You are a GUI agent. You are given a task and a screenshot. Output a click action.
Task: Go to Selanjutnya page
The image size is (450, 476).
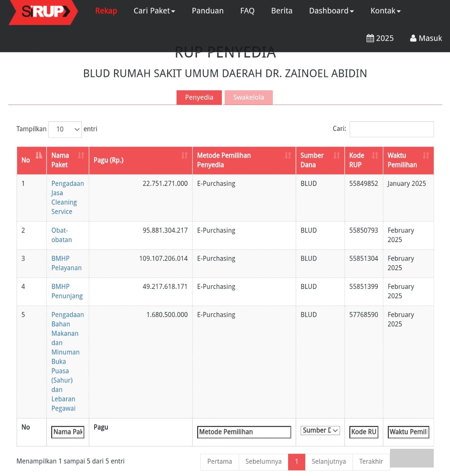click(329, 461)
